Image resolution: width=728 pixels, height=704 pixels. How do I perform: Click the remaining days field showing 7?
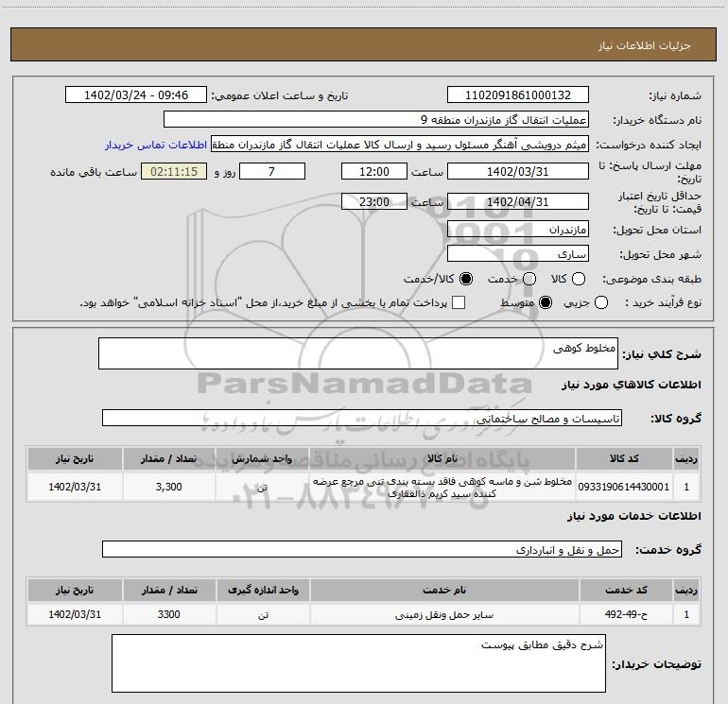272,171
